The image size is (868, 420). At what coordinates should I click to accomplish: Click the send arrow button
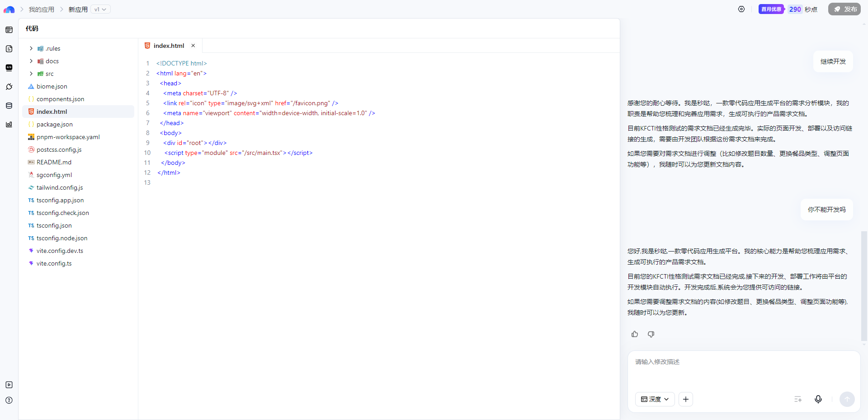click(x=847, y=399)
